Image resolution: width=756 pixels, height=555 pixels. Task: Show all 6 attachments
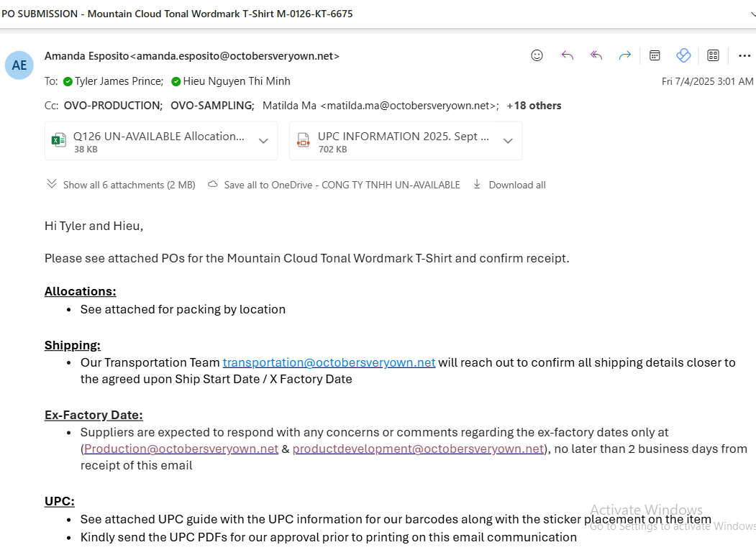(x=121, y=185)
